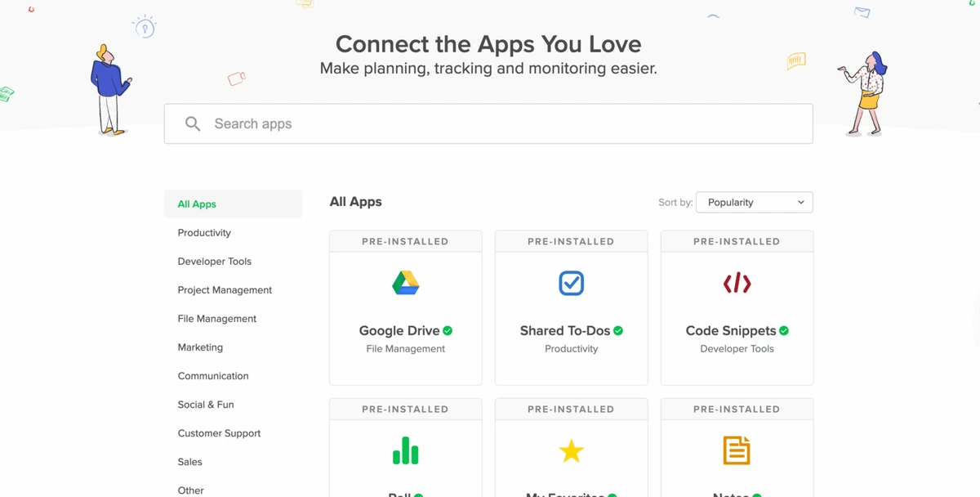View the Customer Support apps list
The image size is (980, 497).
pos(219,432)
